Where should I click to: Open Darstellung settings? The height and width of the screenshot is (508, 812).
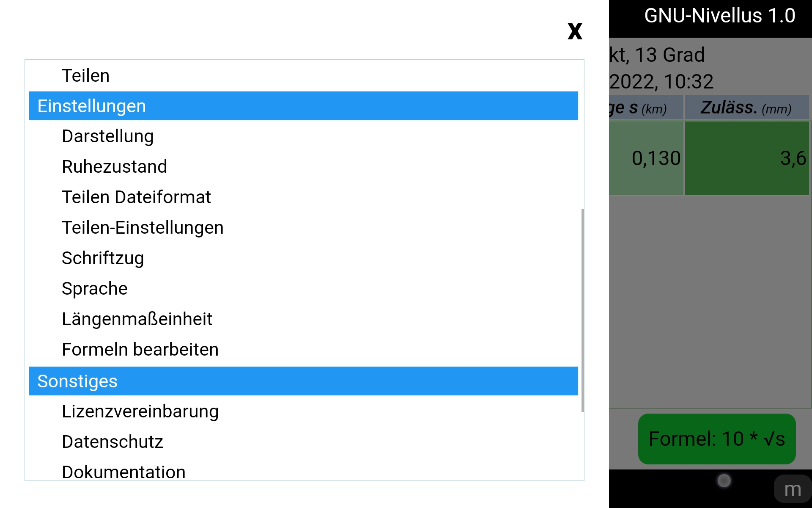pos(107,136)
